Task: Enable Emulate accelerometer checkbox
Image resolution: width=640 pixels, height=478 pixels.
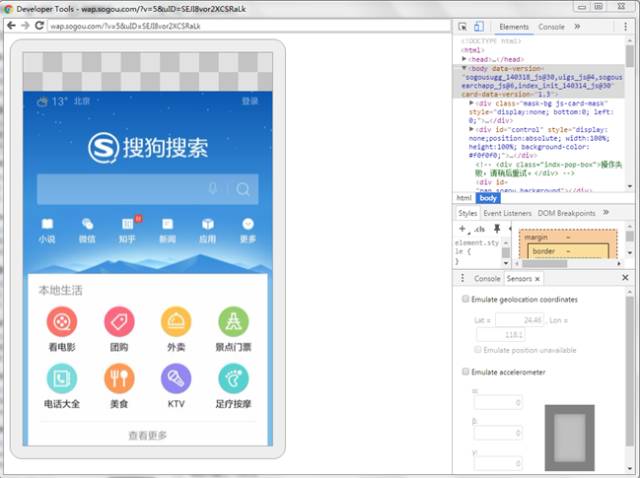Action: pos(465,371)
